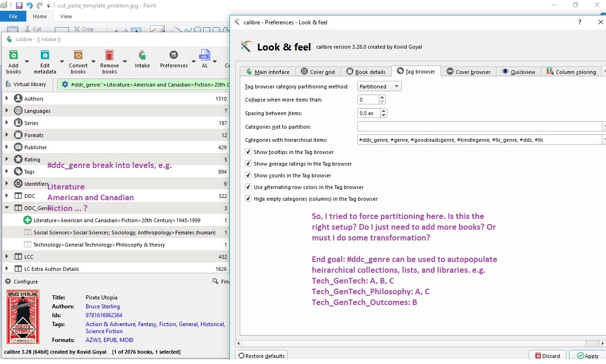Open the 9781616962364 identifier link
The width and height of the screenshot is (606, 364).
(x=104, y=315)
